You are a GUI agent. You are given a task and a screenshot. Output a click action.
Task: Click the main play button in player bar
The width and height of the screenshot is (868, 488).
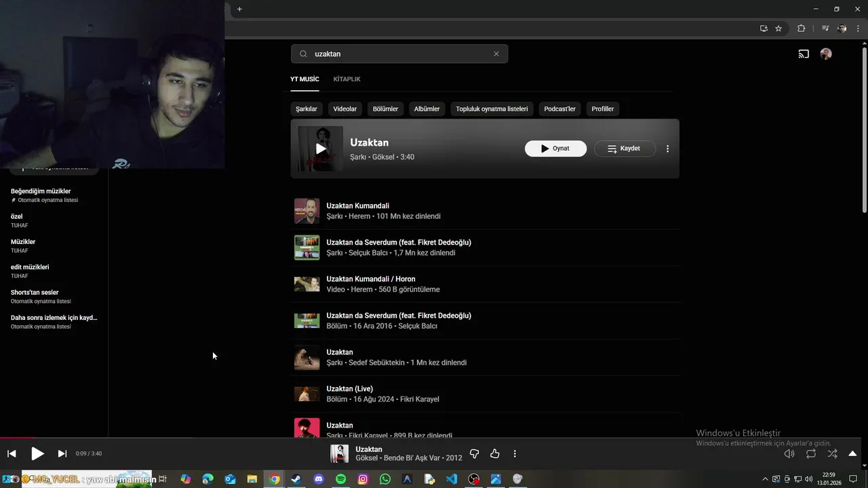[x=37, y=453]
